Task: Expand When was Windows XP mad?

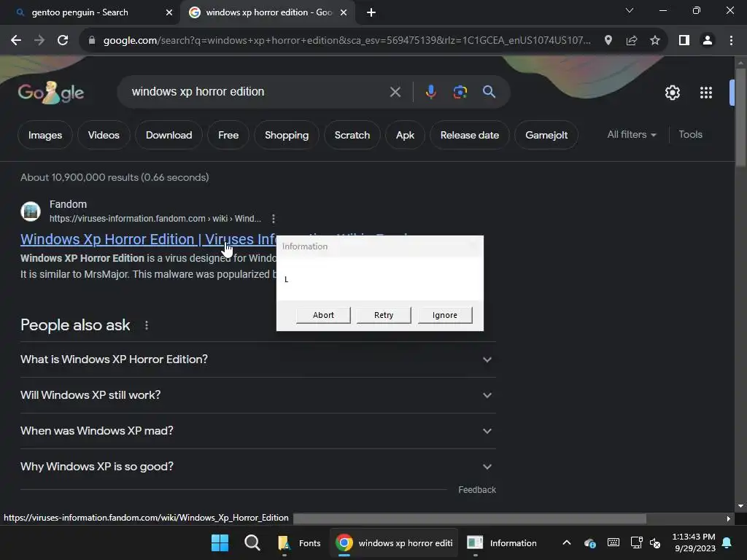Action: [258, 431]
